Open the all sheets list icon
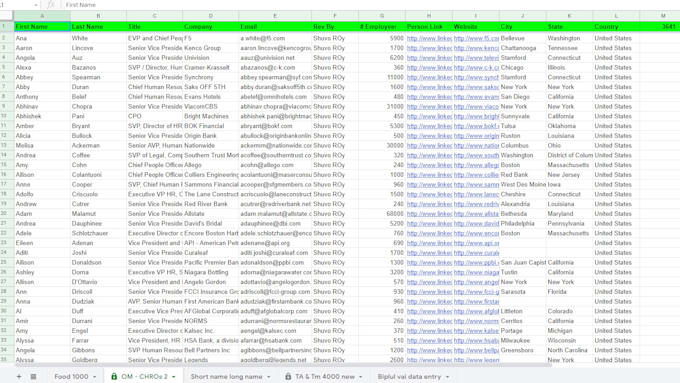680x383 pixels. click(x=33, y=376)
